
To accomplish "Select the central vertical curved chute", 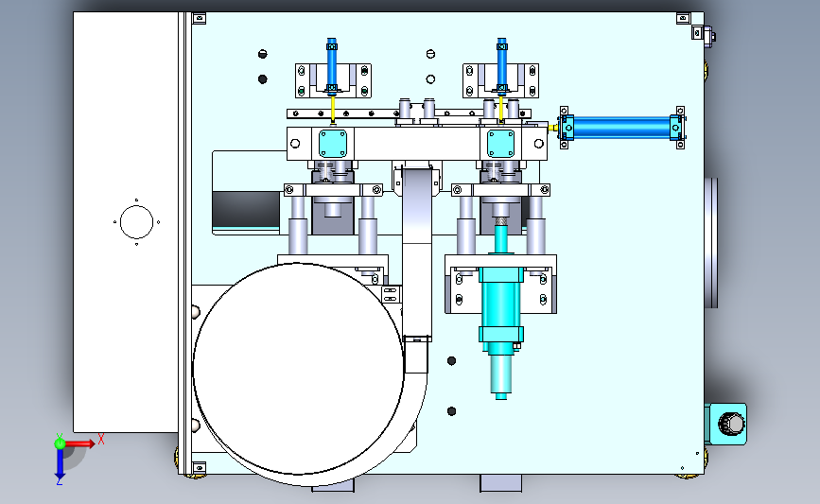I will pyautogui.click(x=417, y=251).
